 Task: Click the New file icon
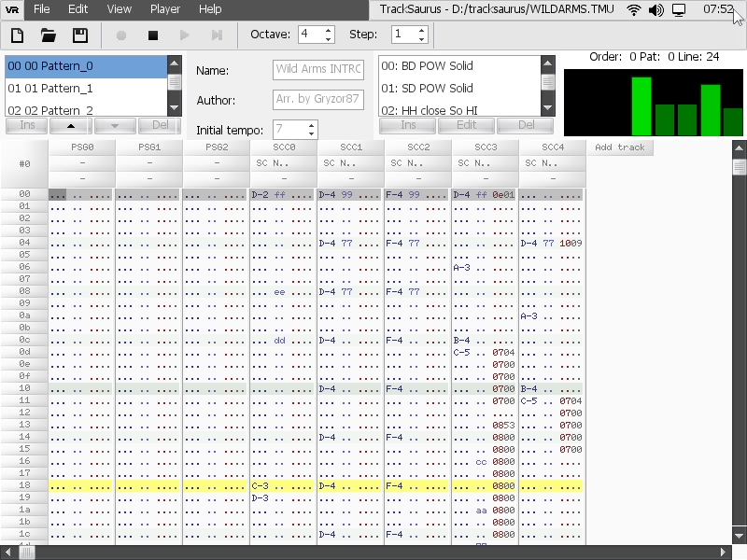coord(17,35)
